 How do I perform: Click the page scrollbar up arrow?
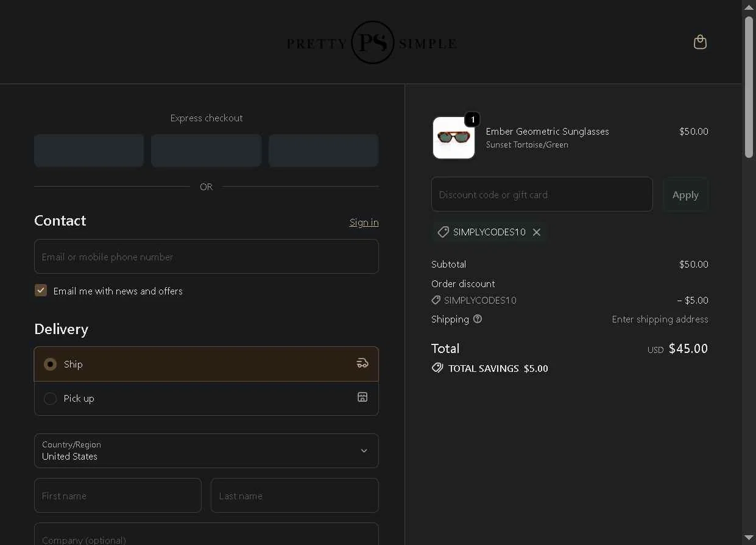point(749,7)
